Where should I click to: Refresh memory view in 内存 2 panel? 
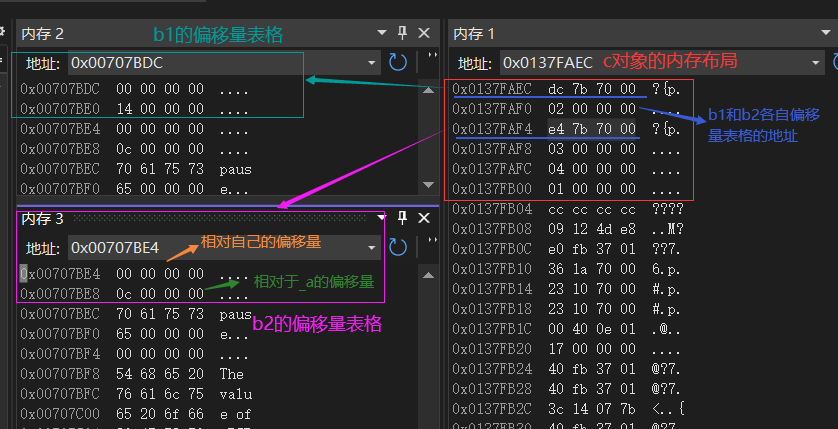398,63
